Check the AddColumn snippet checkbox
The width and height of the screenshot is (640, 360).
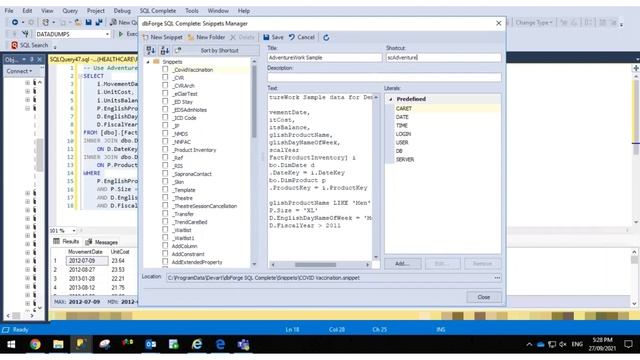165,246
